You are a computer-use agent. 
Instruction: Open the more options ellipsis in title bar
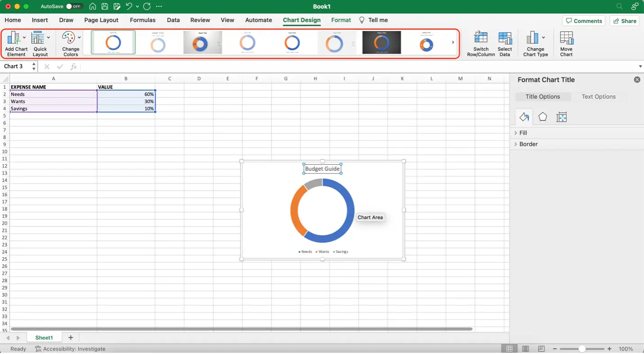pos(159,6)
